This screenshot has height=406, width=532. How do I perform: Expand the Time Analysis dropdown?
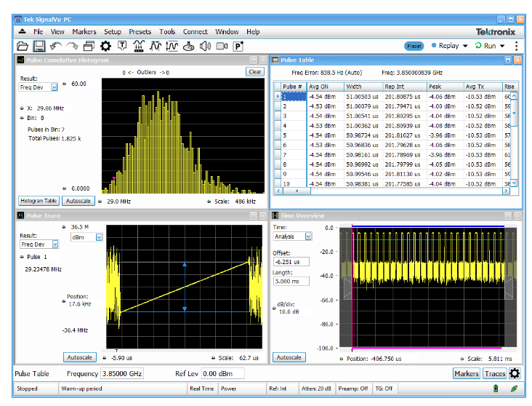[308, 236]
